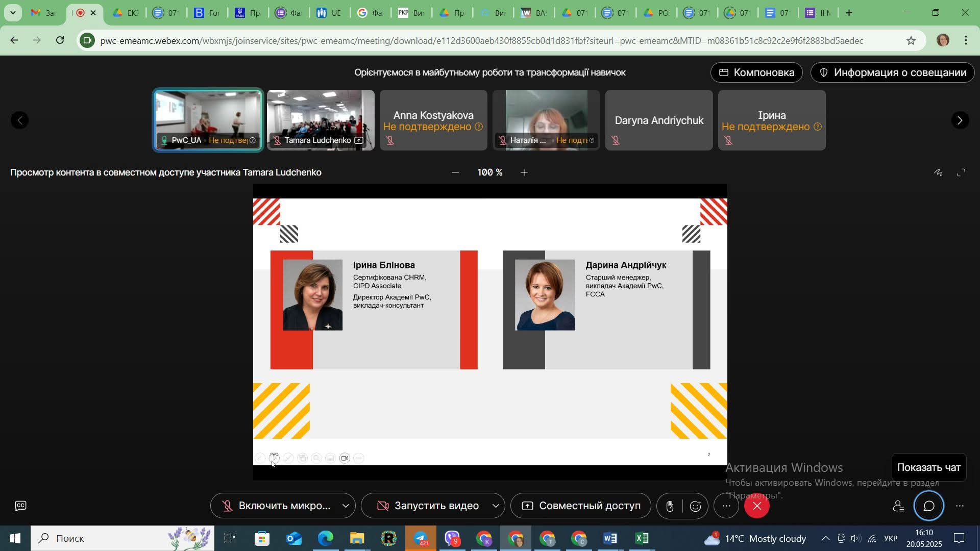Open Компоновка layout menu
The image size is (980, 551).
pyautogui.click(x=756, y=72)
